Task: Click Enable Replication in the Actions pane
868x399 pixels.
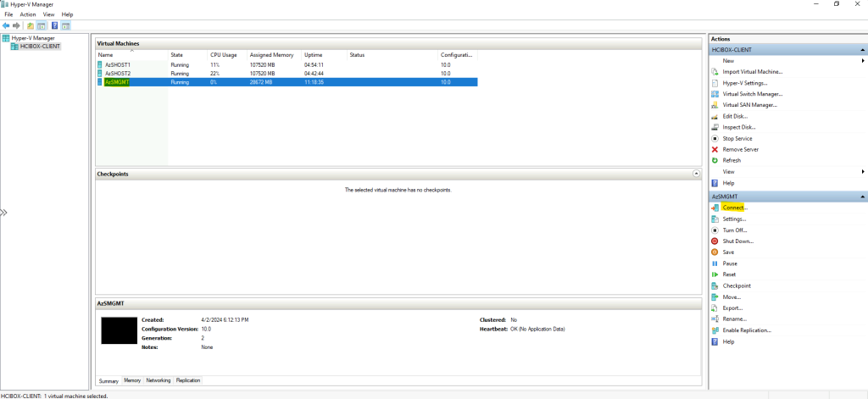Action: (747, 330)
